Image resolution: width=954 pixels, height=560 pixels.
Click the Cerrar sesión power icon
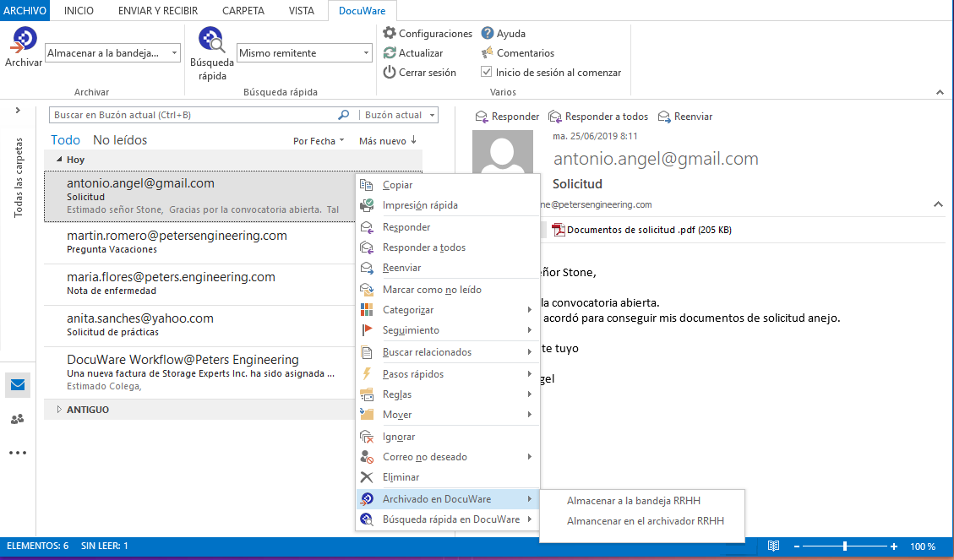point(390,73)
